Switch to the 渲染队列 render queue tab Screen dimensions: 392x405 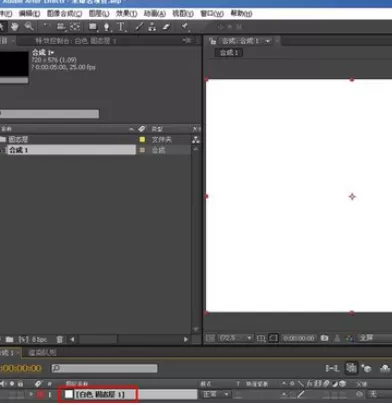tap(42, 352)
